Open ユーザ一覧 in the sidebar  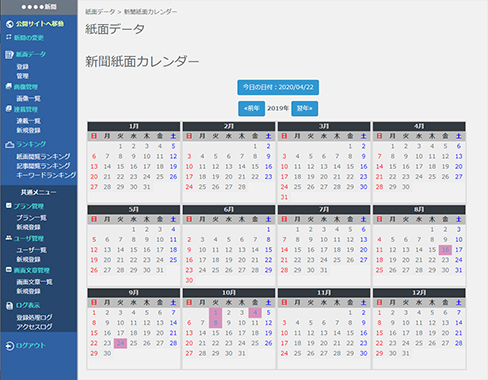click(32, 250)
